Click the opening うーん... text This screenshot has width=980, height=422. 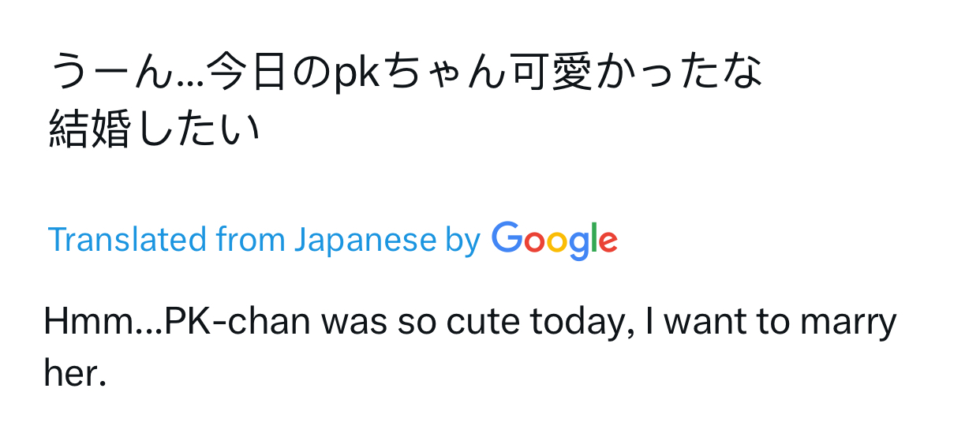(129, 74)
